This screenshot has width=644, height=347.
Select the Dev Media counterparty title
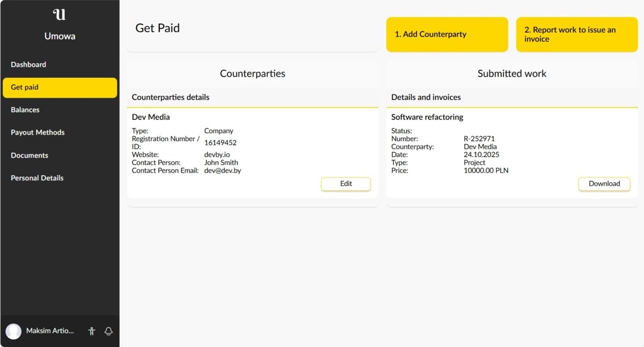tap(151, 117)
